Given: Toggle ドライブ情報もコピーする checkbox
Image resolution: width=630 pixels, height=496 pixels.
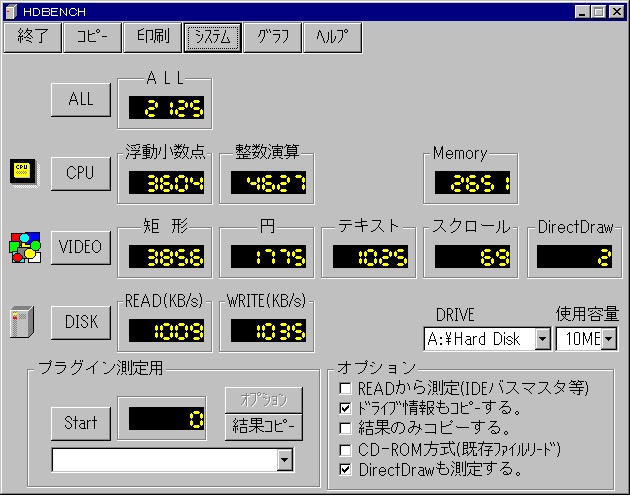Looking at the screenshot, I should (x=346, y=408).
